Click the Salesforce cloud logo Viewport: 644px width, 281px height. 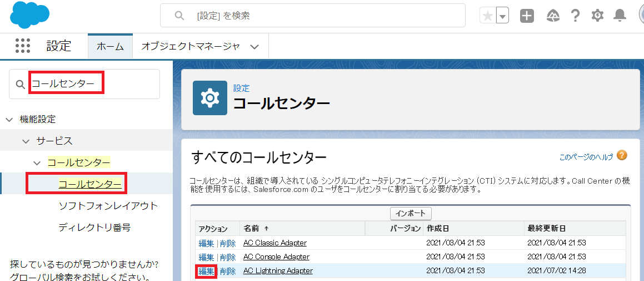pyautogui.click(x=29, y=16)
